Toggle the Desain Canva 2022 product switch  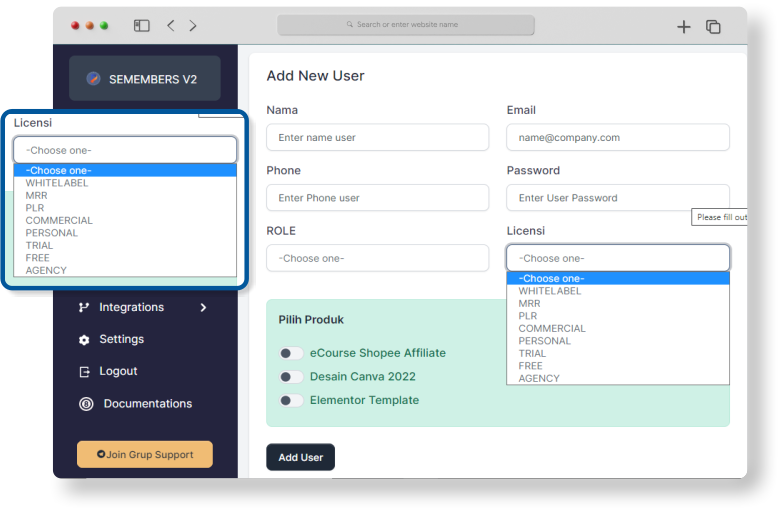291,377
